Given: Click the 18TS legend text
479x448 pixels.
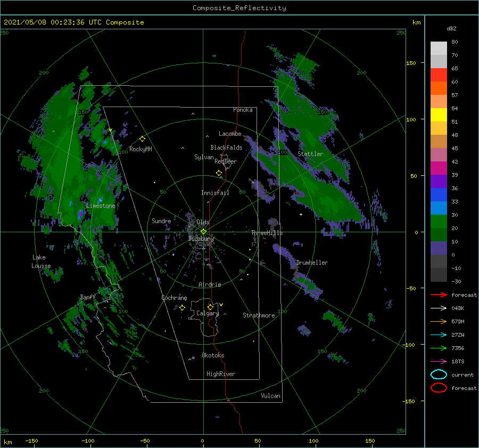Looking at the screenshot, I should pos(458,362).
